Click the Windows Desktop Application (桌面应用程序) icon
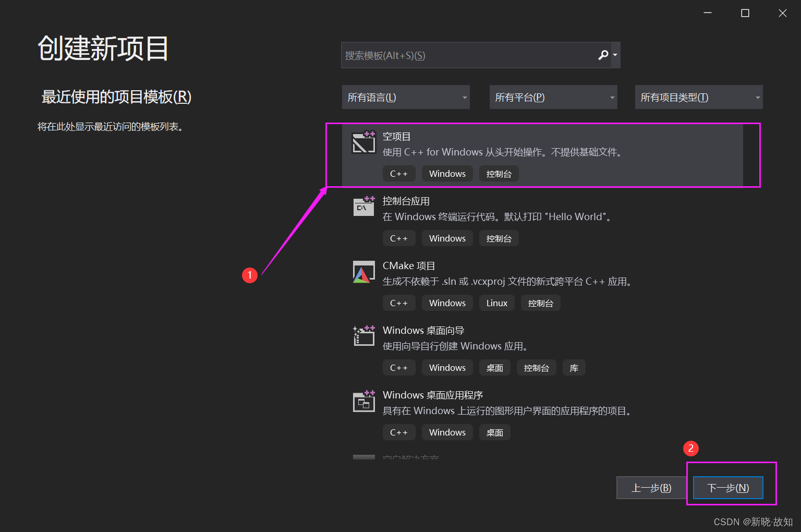The height and width of the screenshot is (532, 801). (x=364, y=401)
